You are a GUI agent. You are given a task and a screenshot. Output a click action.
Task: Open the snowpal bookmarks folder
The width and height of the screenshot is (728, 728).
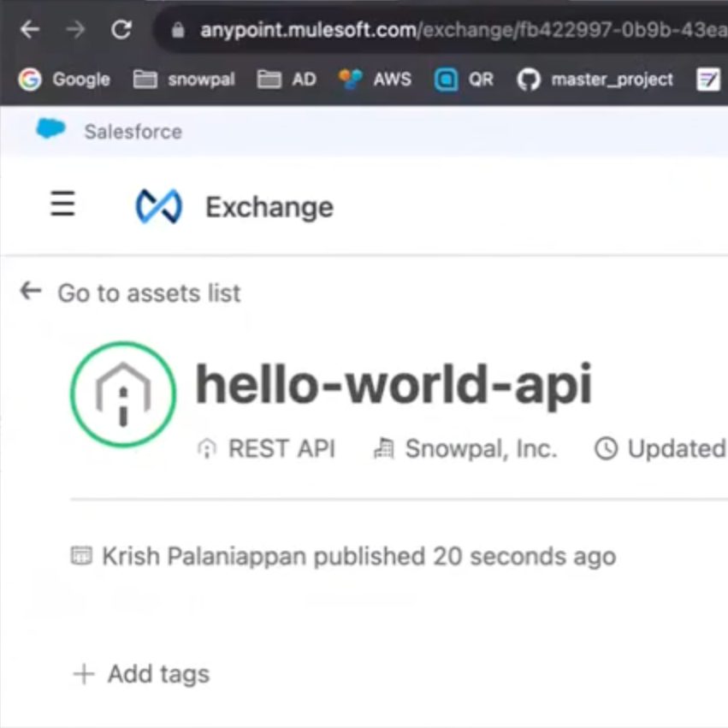184,80
